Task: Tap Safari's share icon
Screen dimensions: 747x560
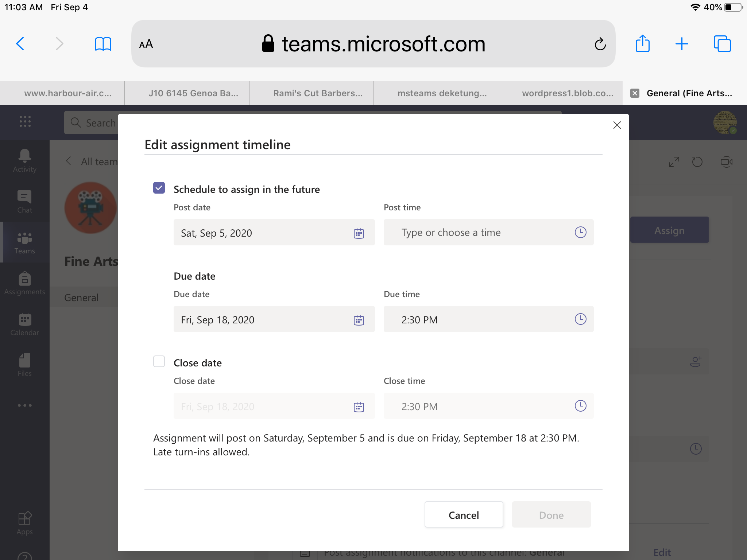Action: (642, 44)
